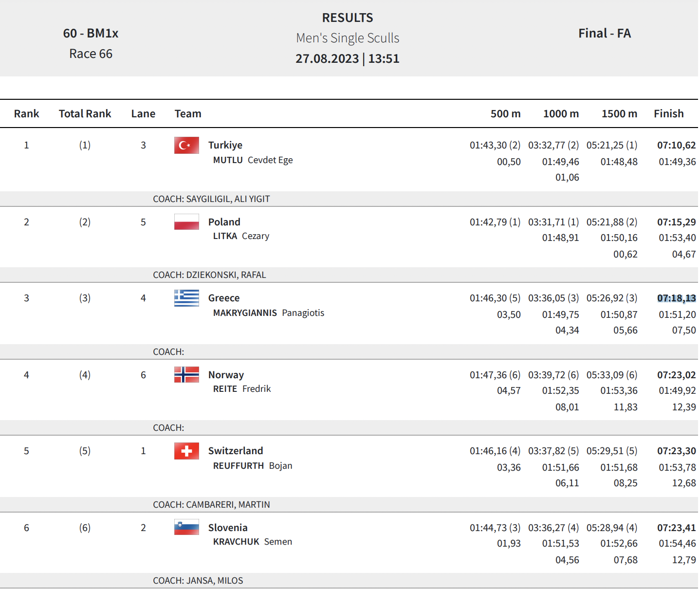Click the Turkiye flag icon
This screenshot has width=700, height=589.
[x=186, y=145]
